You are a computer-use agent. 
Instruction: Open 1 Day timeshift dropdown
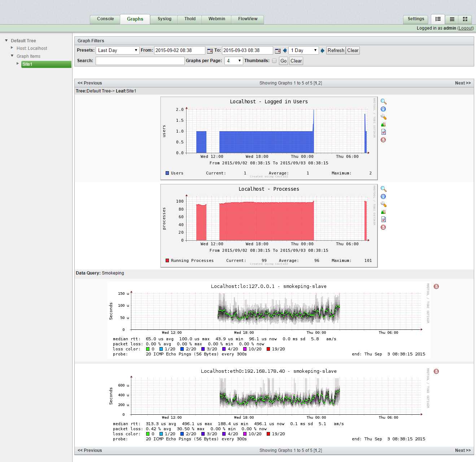(x=303, y=51)
